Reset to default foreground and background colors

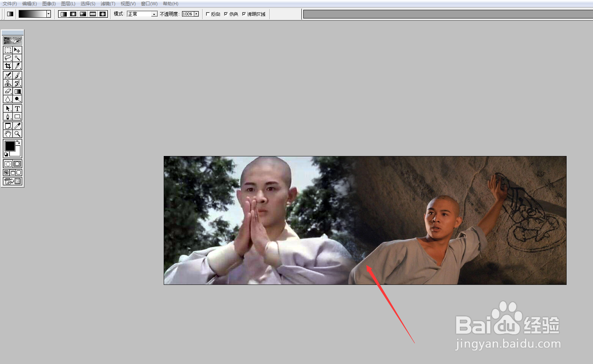click(6, 154)
